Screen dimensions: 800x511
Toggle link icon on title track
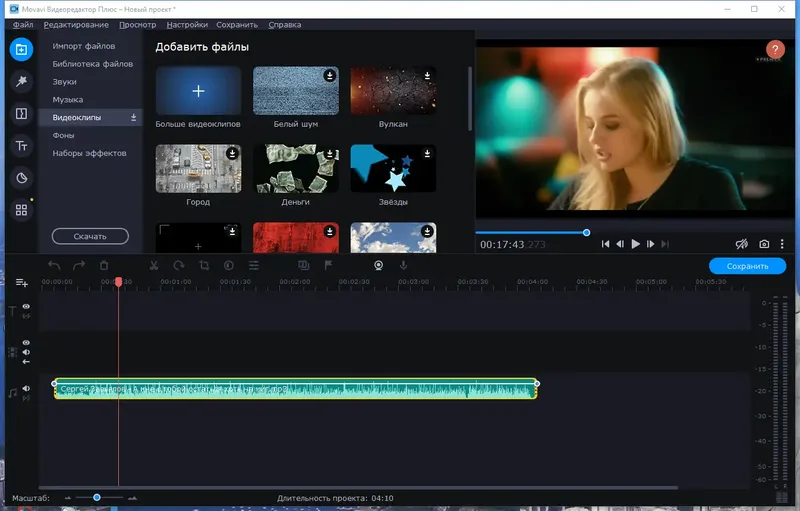tap(26, 316)
